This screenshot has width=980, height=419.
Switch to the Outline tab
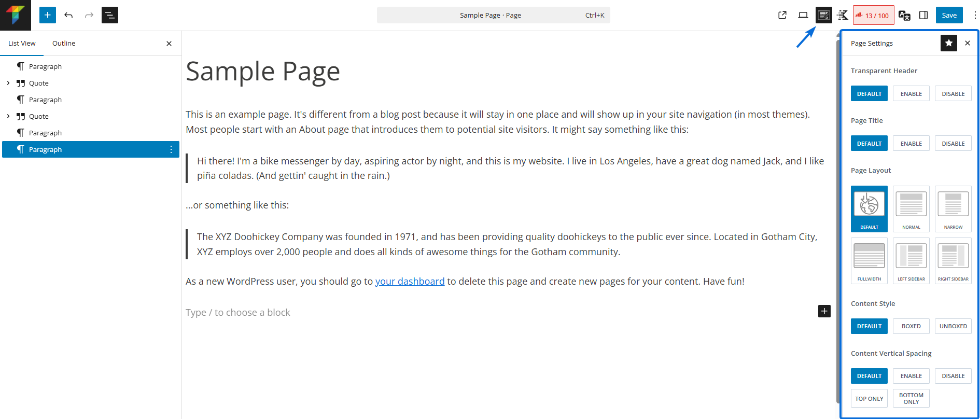tap(64, 43)
